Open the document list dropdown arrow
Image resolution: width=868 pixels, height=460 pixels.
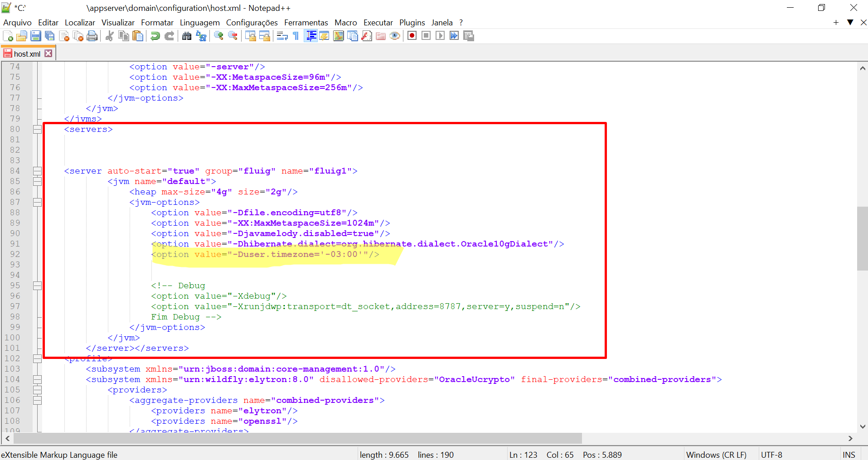pos(850,22)
